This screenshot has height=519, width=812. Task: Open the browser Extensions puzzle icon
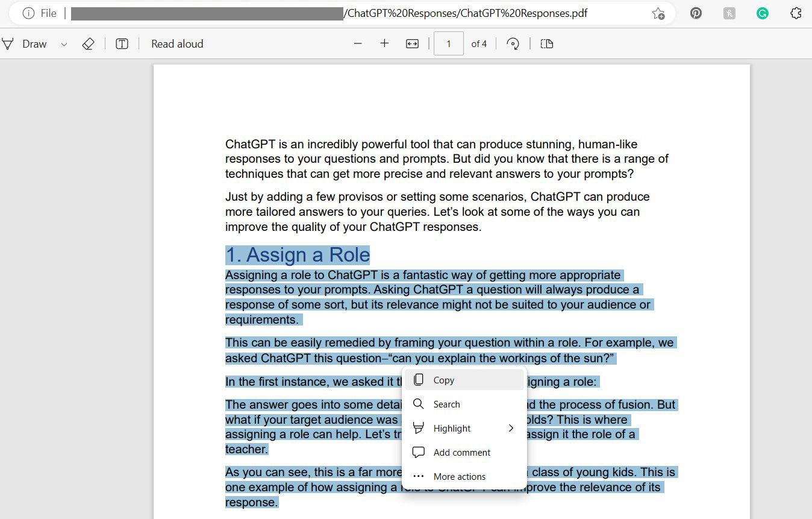click(796, 13)
